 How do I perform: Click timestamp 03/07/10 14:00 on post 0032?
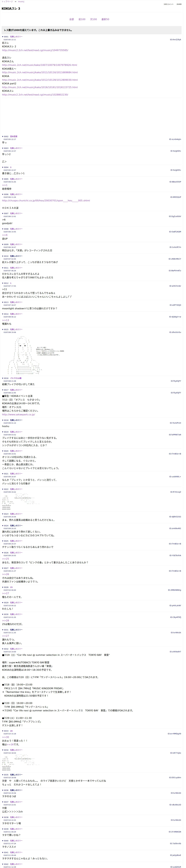(x=10, y=652)
